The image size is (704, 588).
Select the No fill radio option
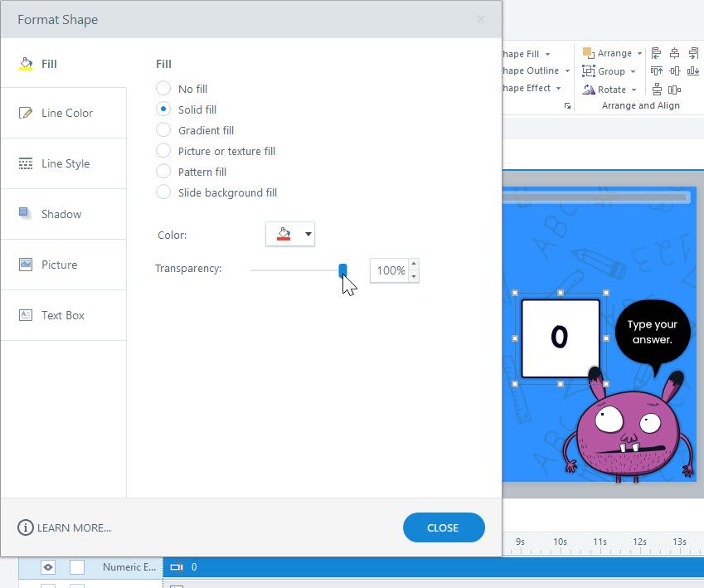[163, 89]
